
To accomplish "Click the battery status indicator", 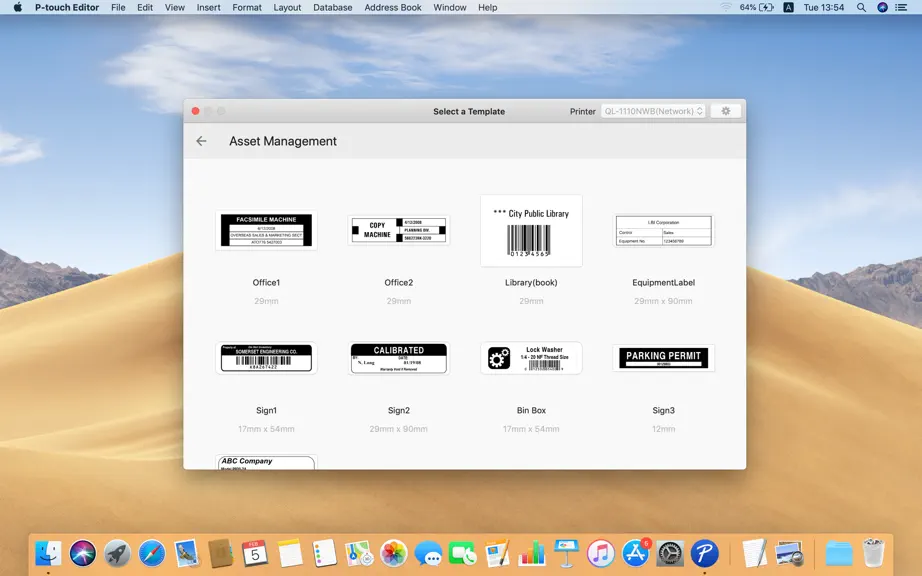I will (x=757, y=8).
